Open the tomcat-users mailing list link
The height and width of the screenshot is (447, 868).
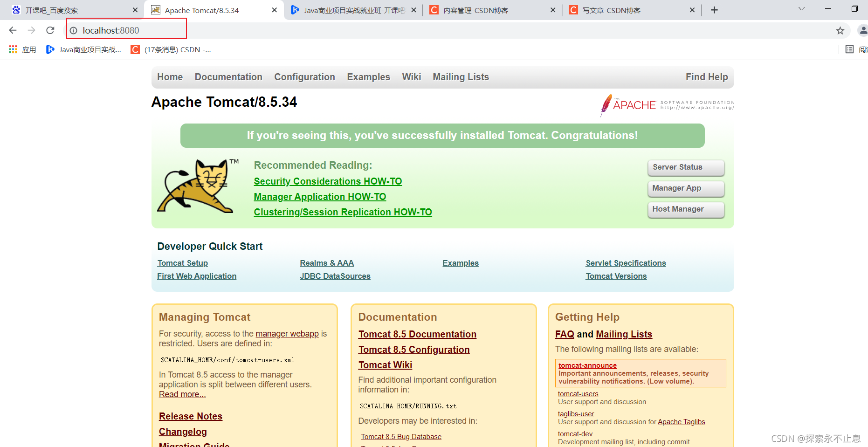coord(578,394)
